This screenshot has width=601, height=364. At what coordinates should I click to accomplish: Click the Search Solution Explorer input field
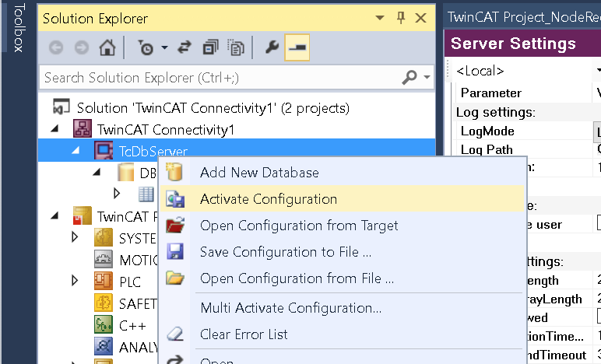coord(220,78)
